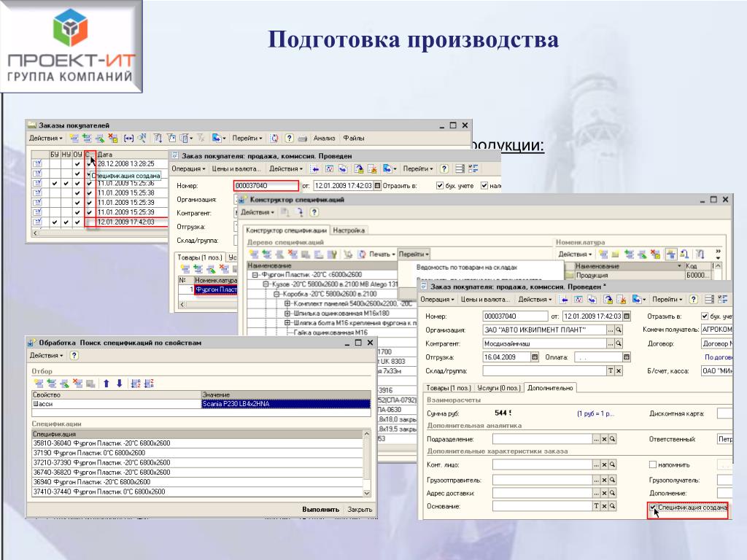Select Конструктор спецификации tab
747x560 pixels.
point(286,230)
